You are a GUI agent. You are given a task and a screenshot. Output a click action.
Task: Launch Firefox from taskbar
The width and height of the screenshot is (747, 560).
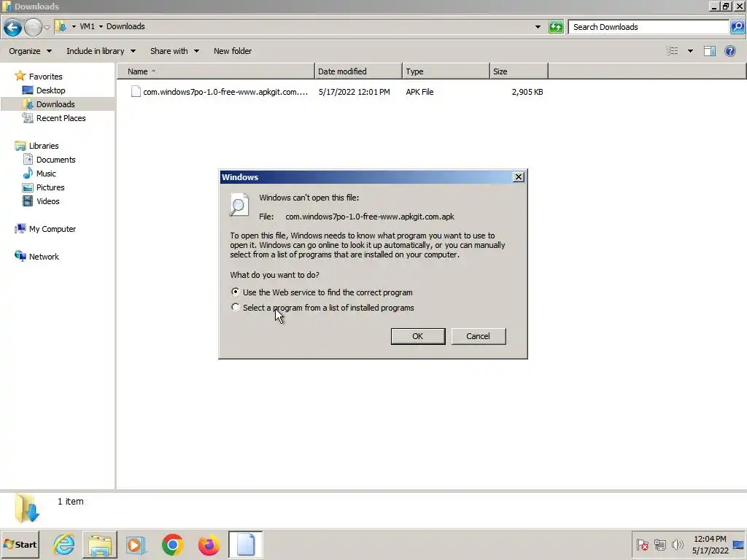pyautogui.click(x=209, y=545)
